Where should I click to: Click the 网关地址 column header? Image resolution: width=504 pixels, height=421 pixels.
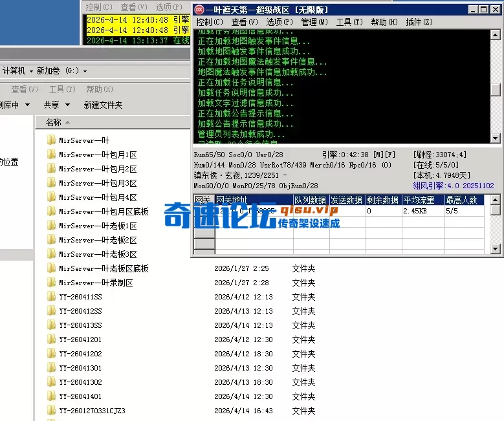pyautogui.click(x=254, y=200)
